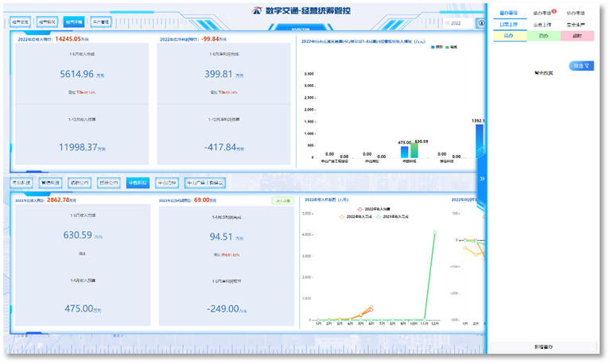The height and width of the screenshot is (364, 610).
Task: Select the yellow 待办 status tab
Action: coord(510,36)
